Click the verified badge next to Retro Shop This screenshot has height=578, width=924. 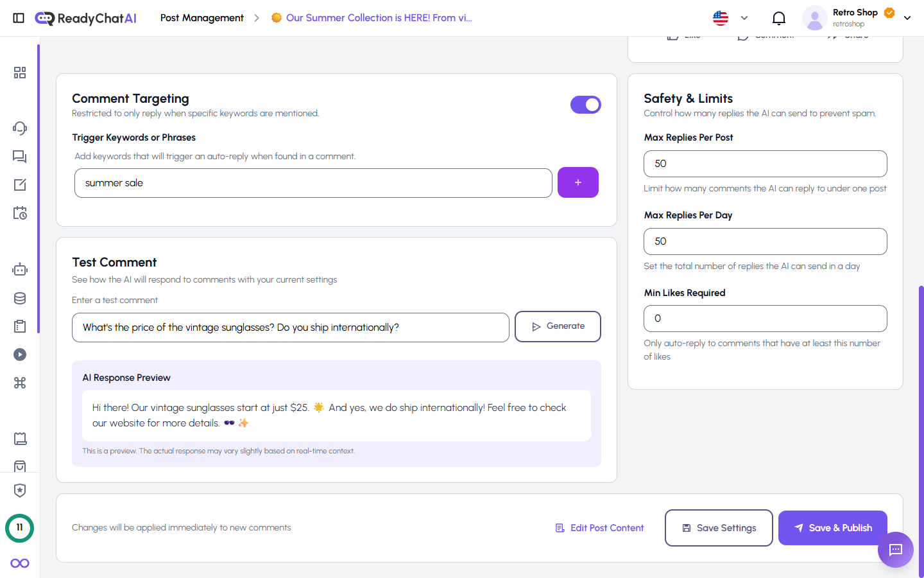pos(889,12)
